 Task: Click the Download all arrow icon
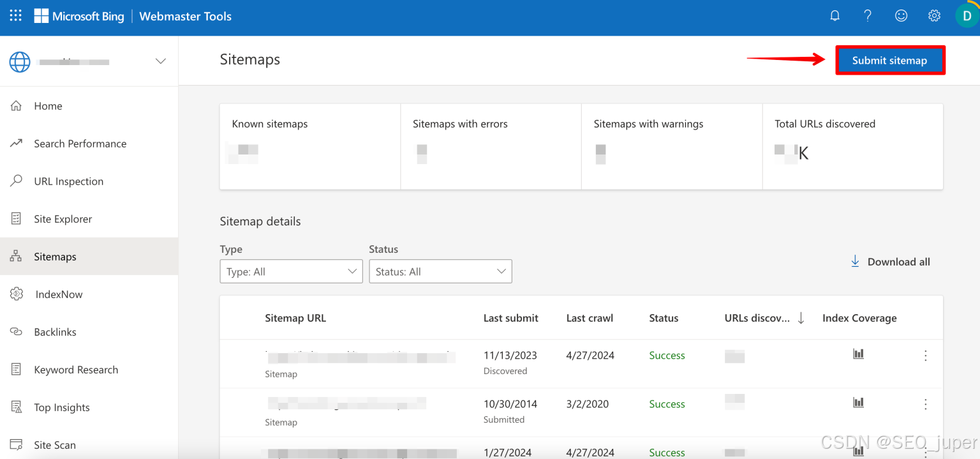855,262
